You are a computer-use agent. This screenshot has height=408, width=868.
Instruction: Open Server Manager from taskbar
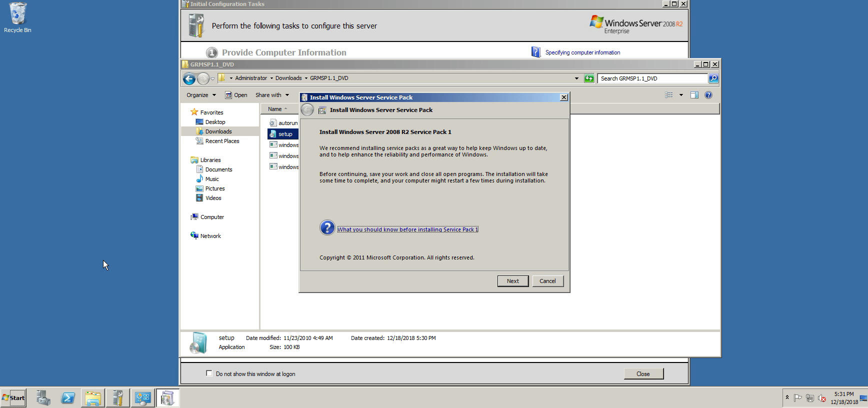tap(43, 398)
